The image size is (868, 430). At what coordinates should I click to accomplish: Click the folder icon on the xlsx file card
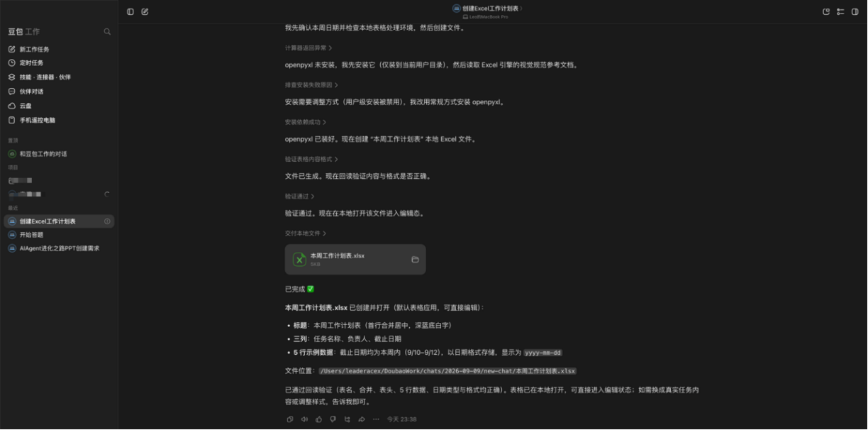click(415, 260)
